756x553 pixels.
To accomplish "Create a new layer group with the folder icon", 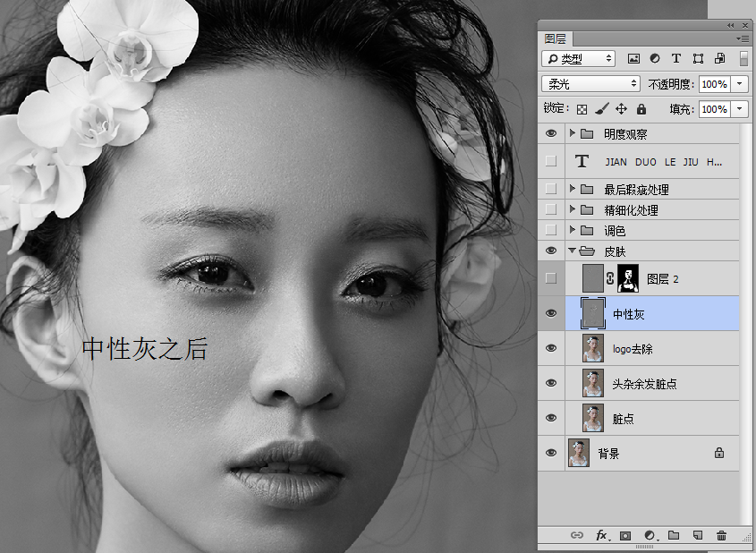I will coord(674,535).
